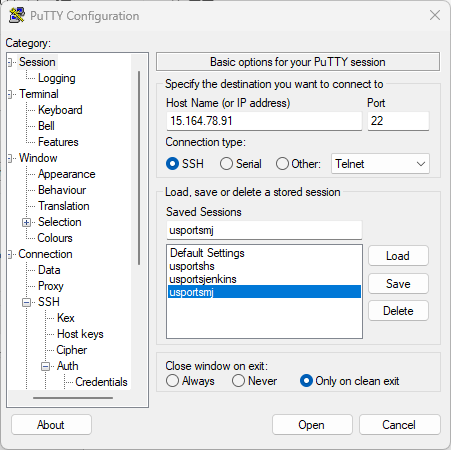
Task: Select usportsmj in session list
Action: 264,292
